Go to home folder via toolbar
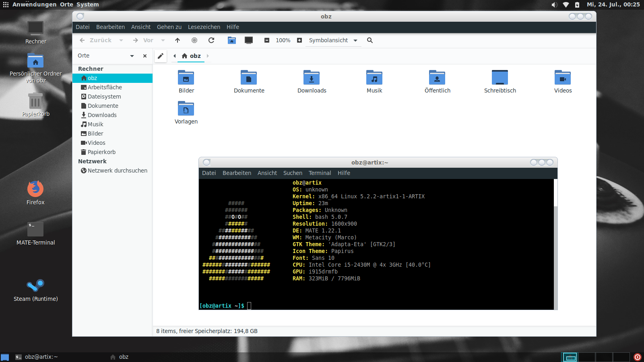 tap(232, 40)
